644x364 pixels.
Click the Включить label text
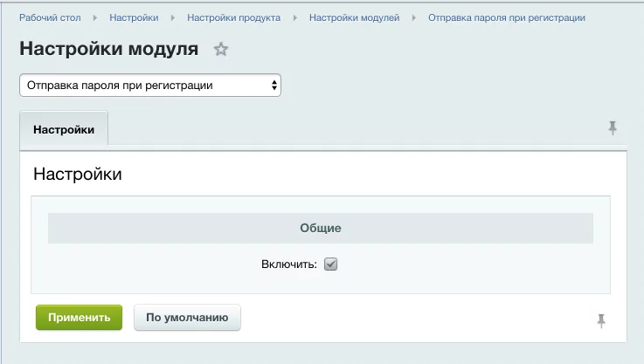pos(288,264)
